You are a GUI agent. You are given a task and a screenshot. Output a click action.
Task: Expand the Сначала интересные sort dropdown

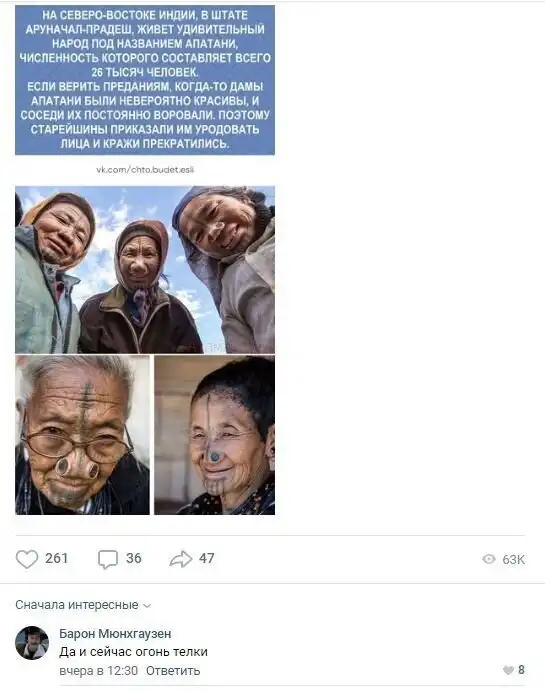[x=83, y=605]
